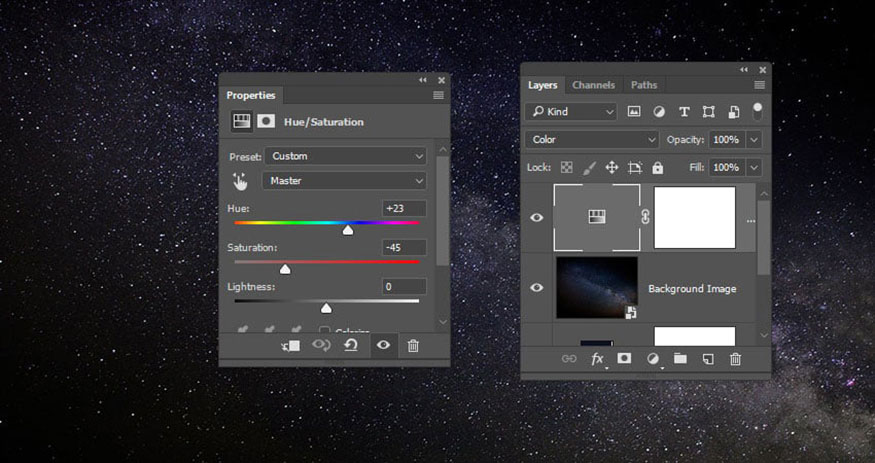Hide the Background Image layer
875x463 pixels.
(537, 287)
